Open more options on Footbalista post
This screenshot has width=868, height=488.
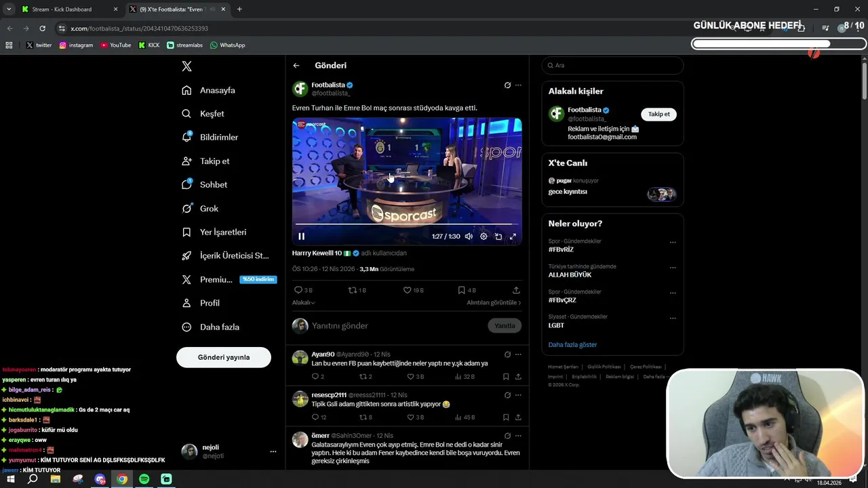click(518, 85)
